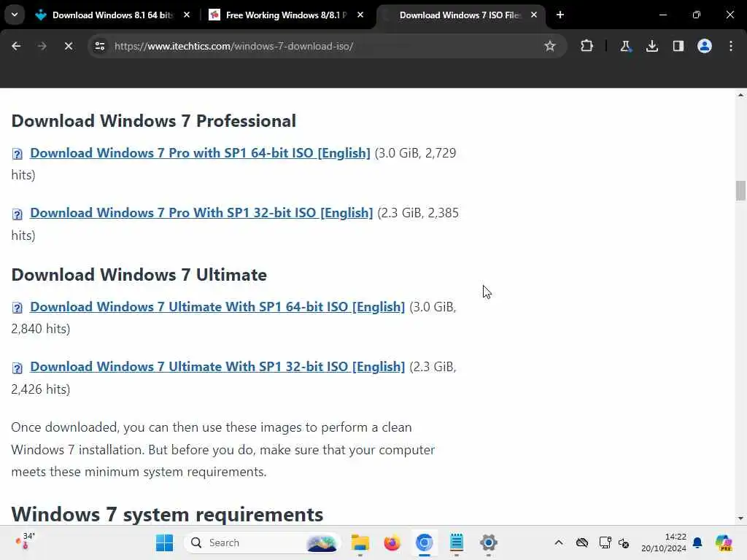Launch Firefox from the taskbar
This screenshot has width=747, height=560.
[392, 542]
